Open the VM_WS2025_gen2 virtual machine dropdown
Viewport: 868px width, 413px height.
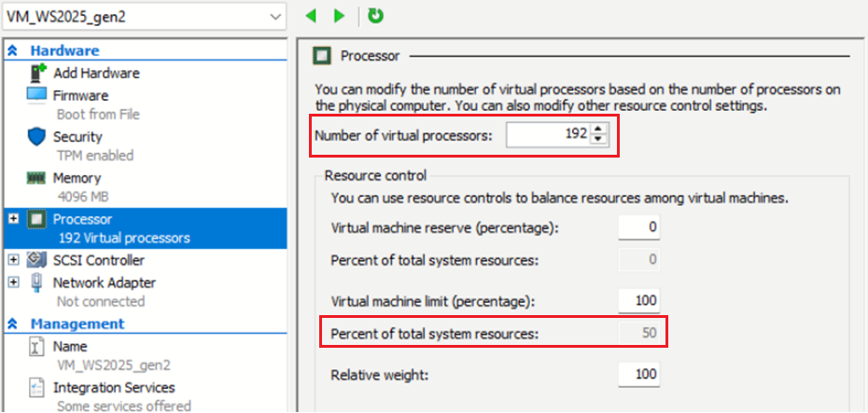(273, 17)
